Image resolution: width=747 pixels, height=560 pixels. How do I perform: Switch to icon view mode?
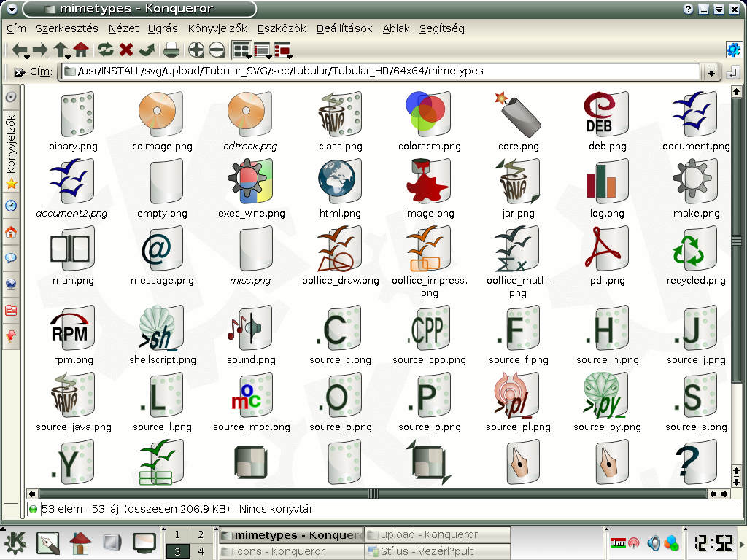pos(242,50)
